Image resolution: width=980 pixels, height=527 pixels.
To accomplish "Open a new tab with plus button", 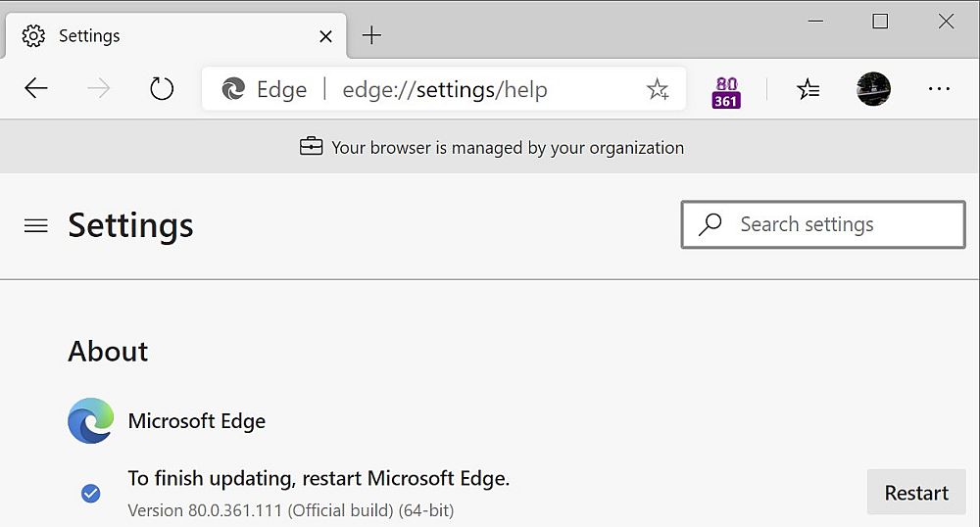I will [371, 36].
